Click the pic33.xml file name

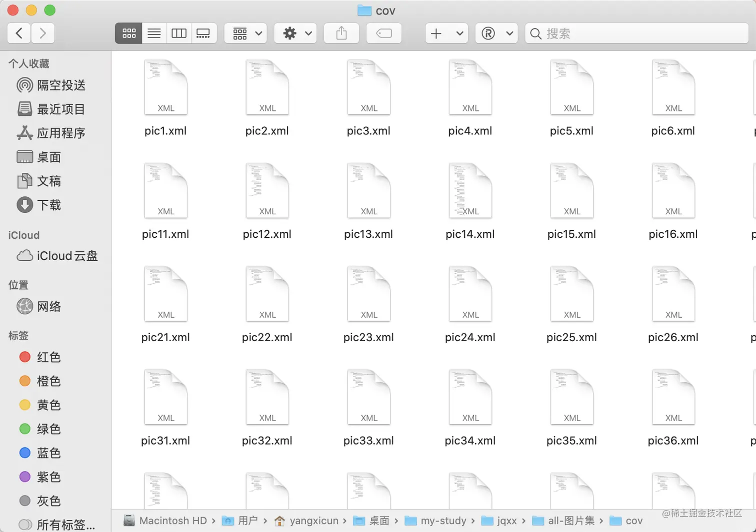368,441
